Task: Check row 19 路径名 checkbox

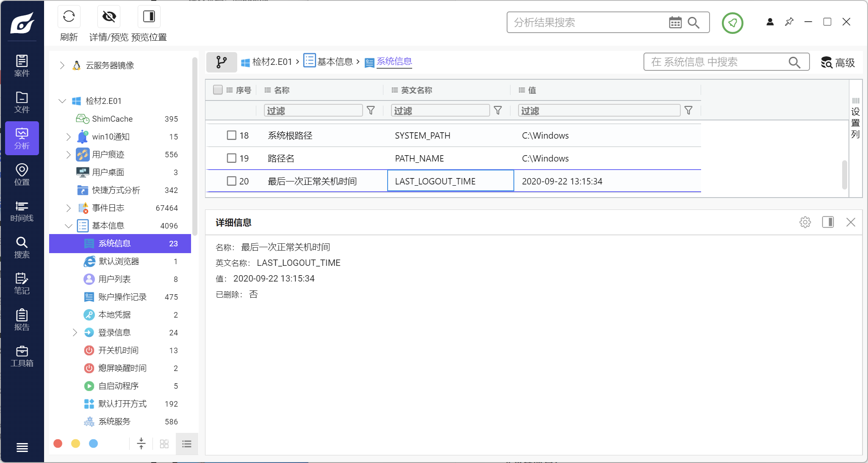Action: click(x=231, y=158)
